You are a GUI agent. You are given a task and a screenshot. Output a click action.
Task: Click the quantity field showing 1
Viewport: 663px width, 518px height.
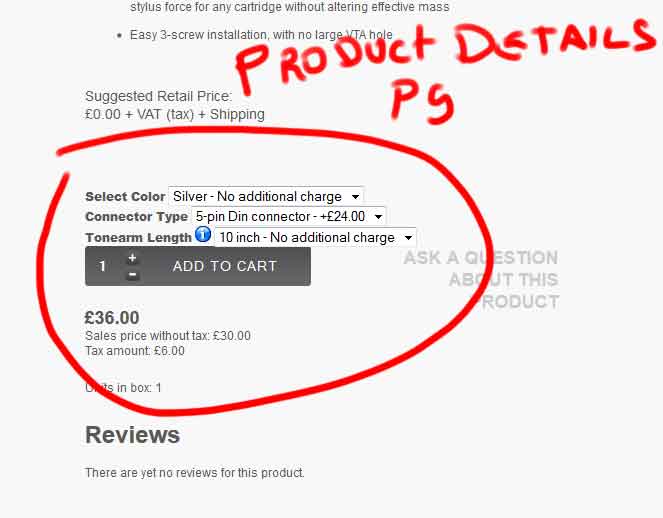click(x=102, y=266)
